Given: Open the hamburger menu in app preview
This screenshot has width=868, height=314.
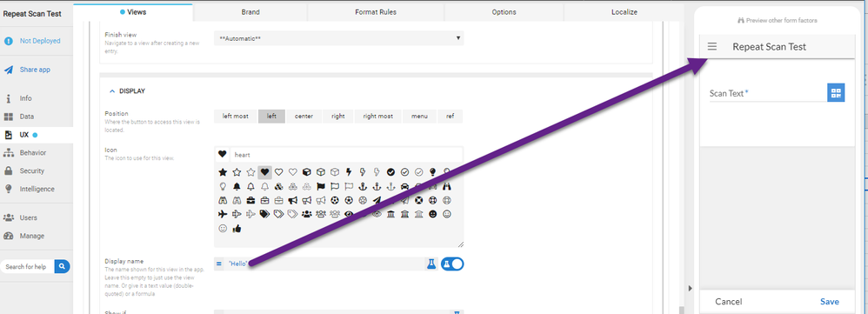Looking at the screenshot, I should (x=712, y=47).
